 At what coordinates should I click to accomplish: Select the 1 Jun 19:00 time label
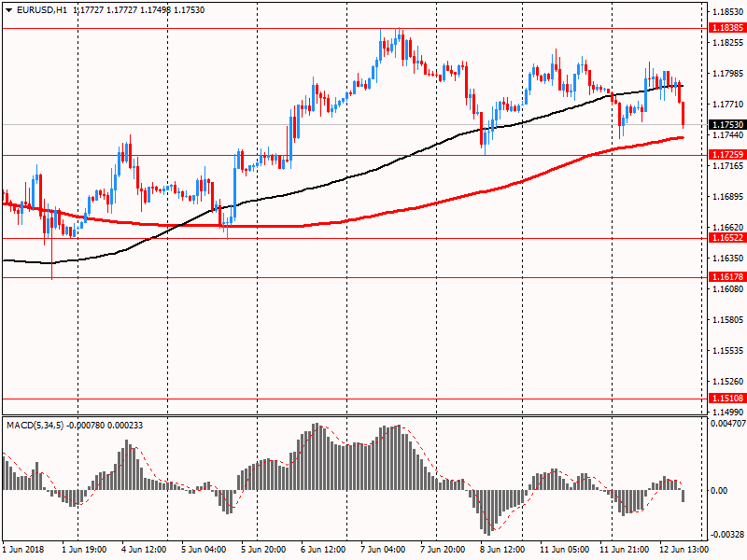(x=84, y=550)
